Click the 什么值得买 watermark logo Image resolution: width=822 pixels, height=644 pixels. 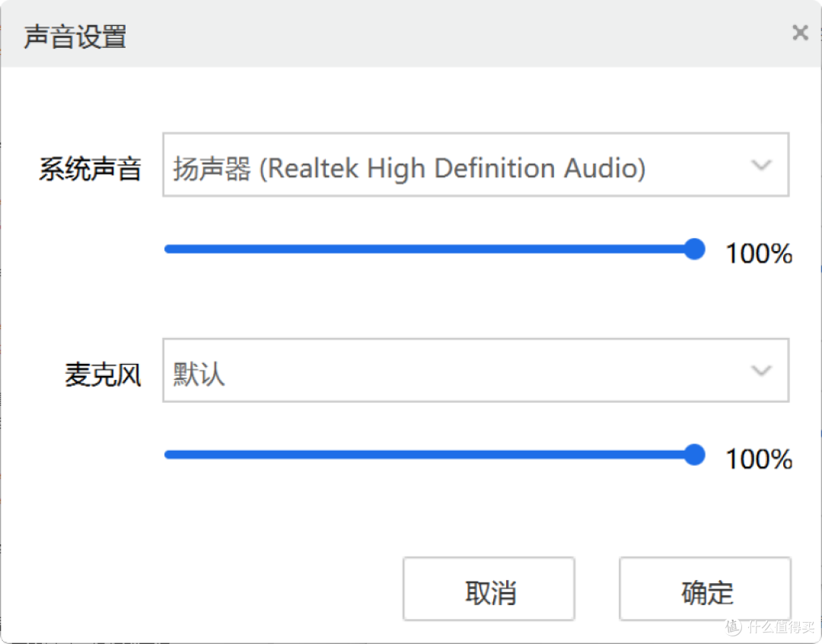tap(769, 626)
